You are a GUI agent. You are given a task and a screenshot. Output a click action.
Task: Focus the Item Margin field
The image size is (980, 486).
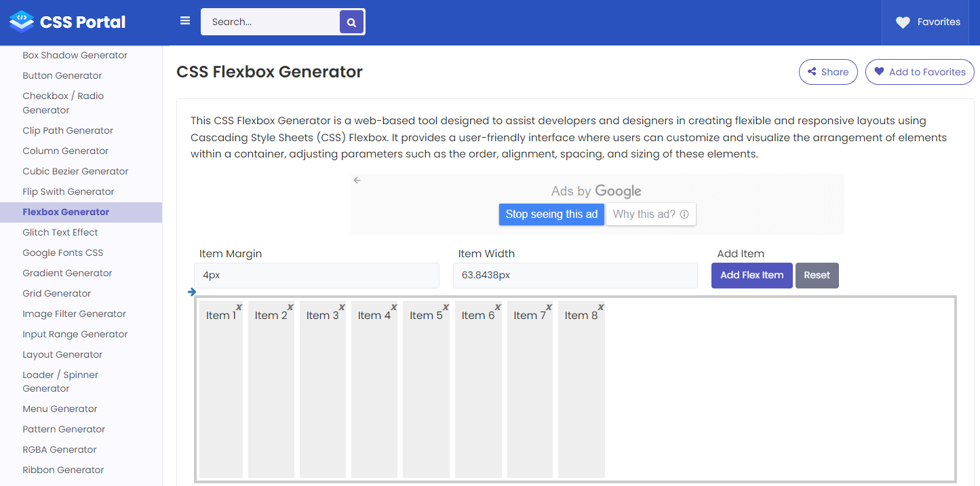(316, 276)
